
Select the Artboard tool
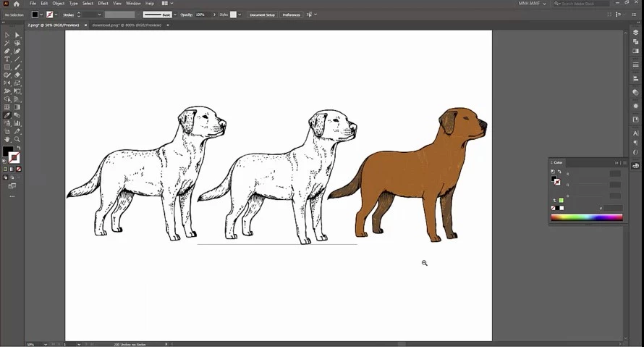click(7, 132)
